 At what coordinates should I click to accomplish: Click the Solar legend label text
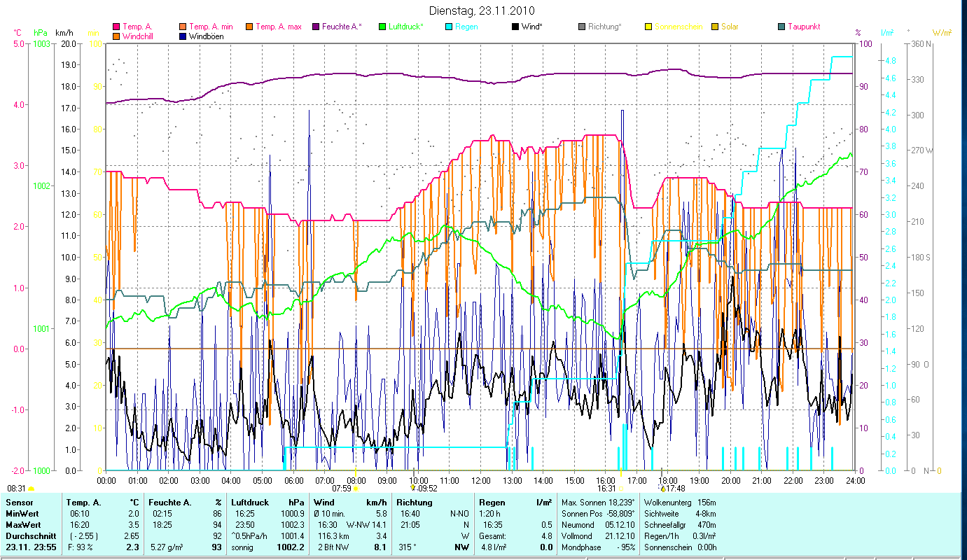730,27
